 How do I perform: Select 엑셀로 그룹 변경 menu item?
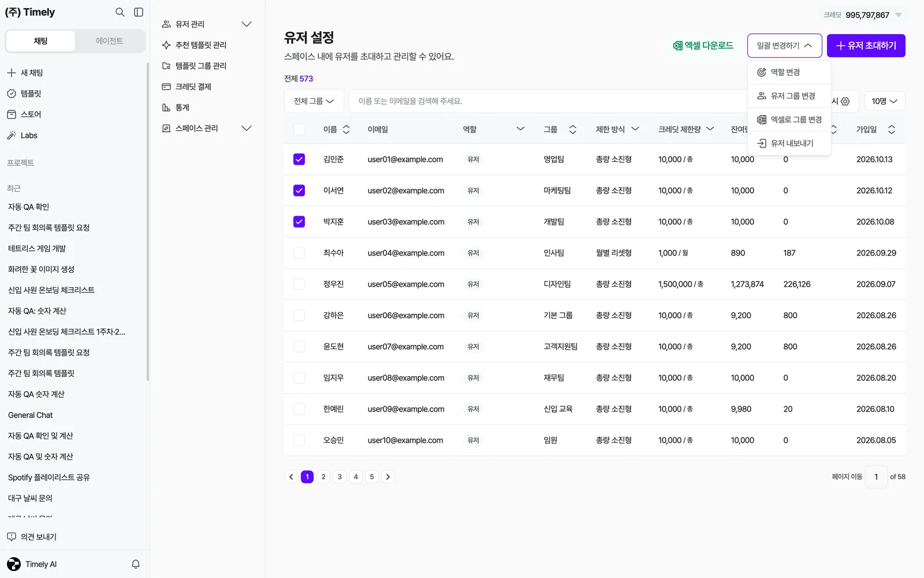tap(789, 120)
